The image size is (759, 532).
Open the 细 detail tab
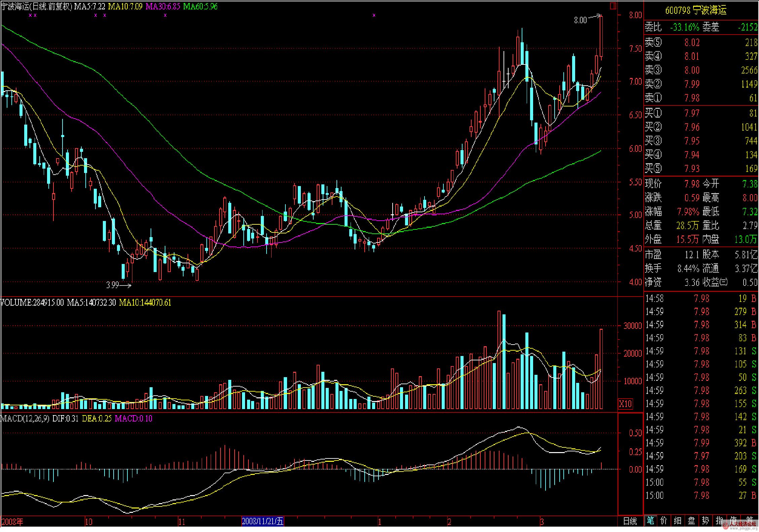point(678,521)
